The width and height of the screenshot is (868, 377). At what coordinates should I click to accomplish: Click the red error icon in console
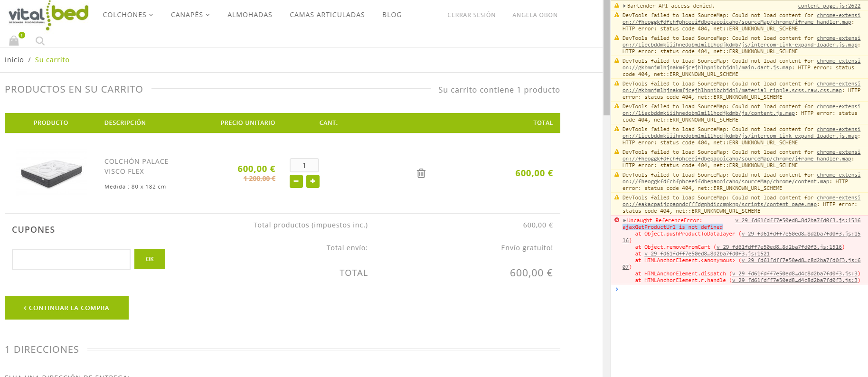pos(617,220)
